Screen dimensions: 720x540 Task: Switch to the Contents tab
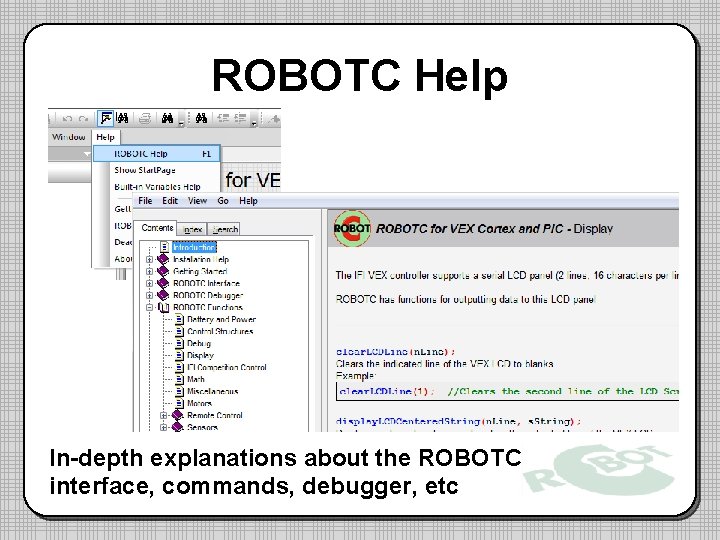(157, 228)
